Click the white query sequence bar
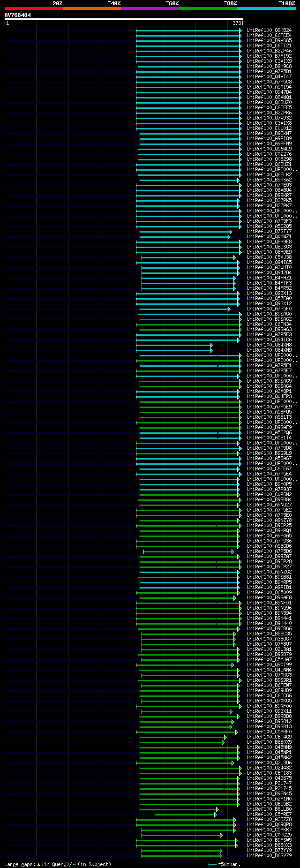Image resolution: width=300 pixels, height=868 pixels. 124,19
